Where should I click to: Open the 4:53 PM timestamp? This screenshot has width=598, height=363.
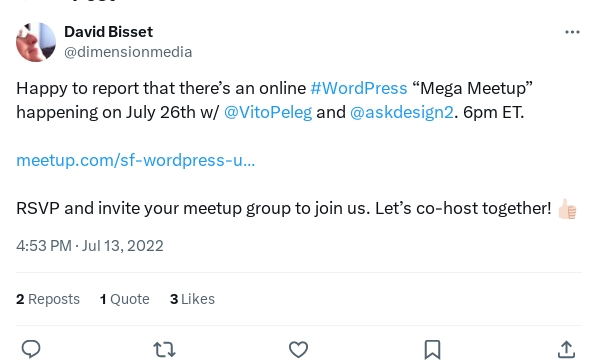44,246
